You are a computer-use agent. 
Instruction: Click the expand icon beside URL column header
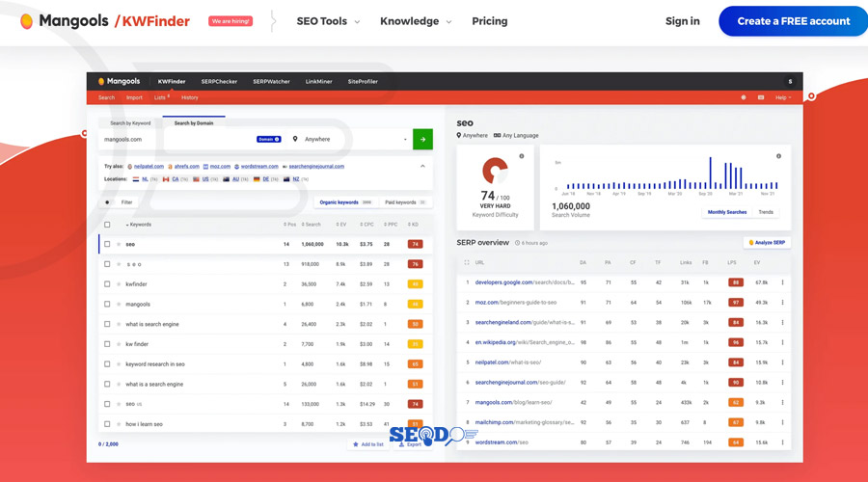click(467, 262)
